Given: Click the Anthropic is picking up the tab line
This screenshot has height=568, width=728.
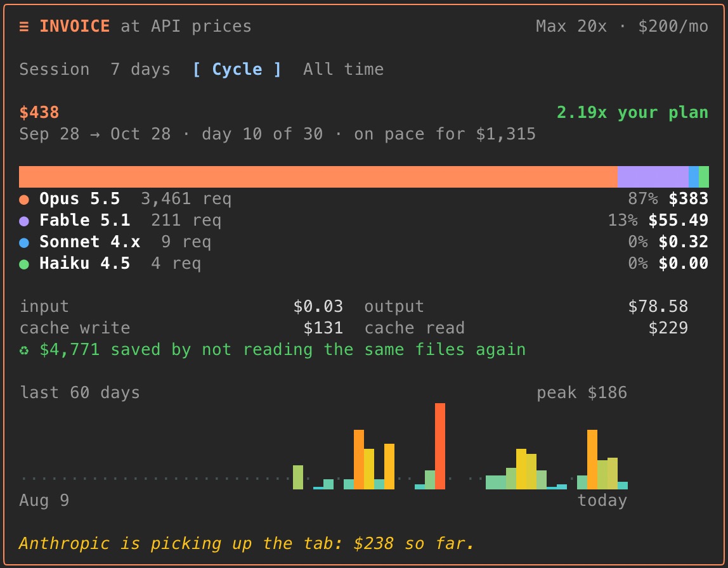Looking at the screenshot, I should coord(247,543).
